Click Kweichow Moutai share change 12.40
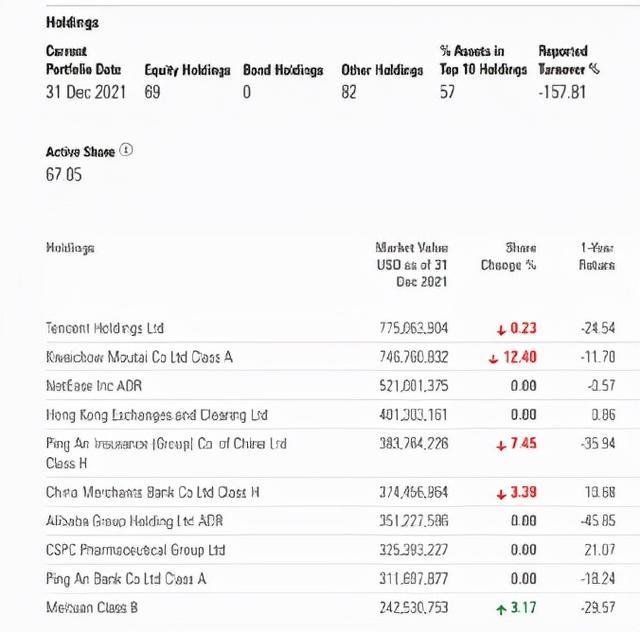This screenshot has width=640, height=632. tap(520, 357)
